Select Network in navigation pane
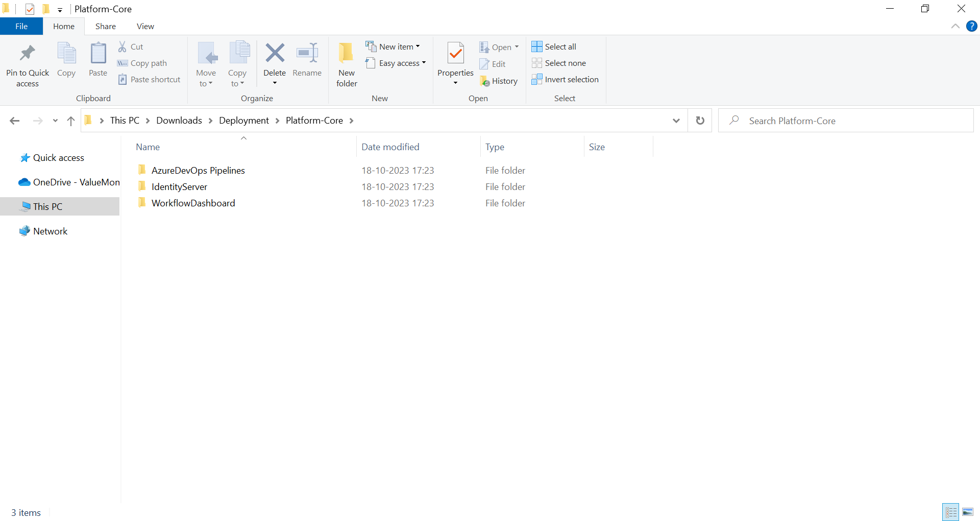The height and width of the screenshot is (521, 980). [51, 231]
